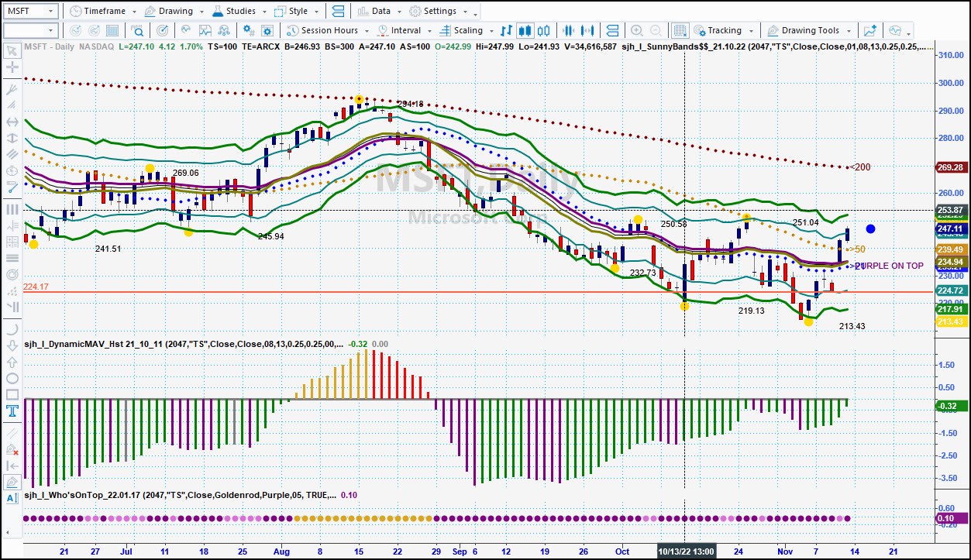Screen dimensions: 971x560
Task: Click the vertical double-arrow tool icon
Action: tap(12, 139)
